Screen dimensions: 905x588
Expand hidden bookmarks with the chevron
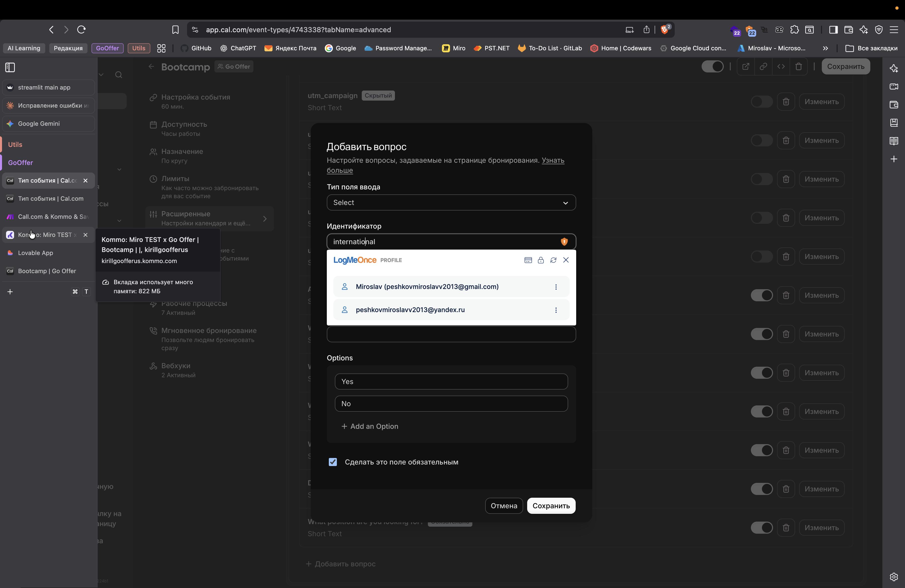tap(825, 48)
